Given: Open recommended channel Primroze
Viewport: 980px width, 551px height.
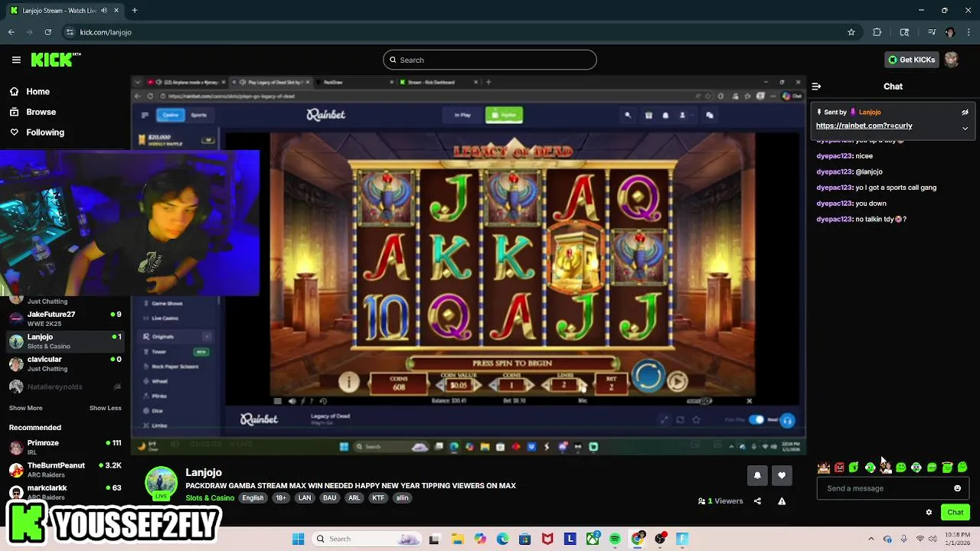Looking at the screenshot, I should tap(64, 447).
